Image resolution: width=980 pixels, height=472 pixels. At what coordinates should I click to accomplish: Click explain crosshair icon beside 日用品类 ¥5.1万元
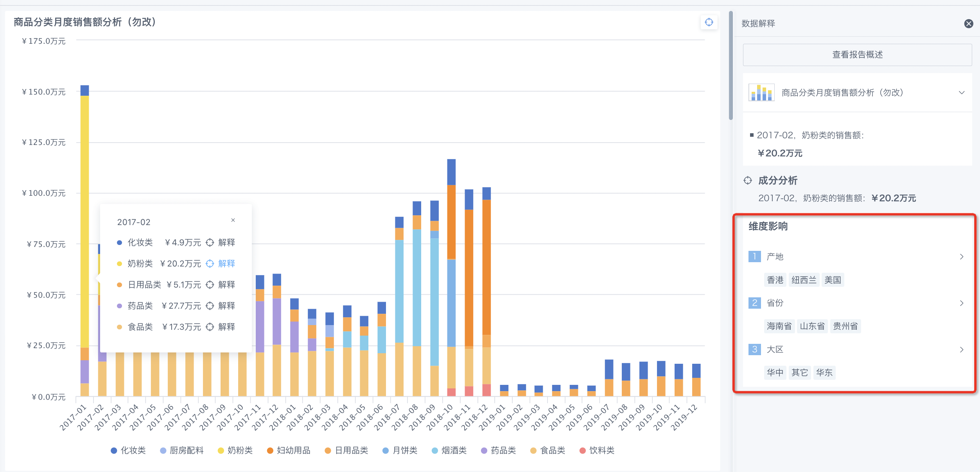point(210,285)
